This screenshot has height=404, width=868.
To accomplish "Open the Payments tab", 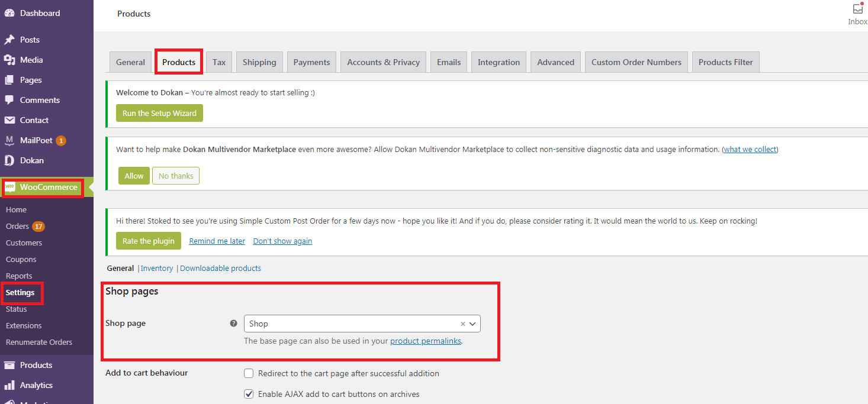I will (311, 62).
